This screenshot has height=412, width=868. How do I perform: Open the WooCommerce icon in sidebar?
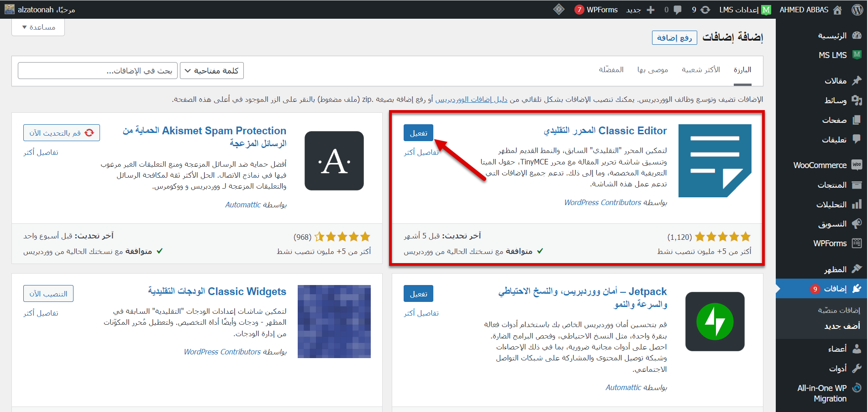pyautogui.click(x=857, y=165)
